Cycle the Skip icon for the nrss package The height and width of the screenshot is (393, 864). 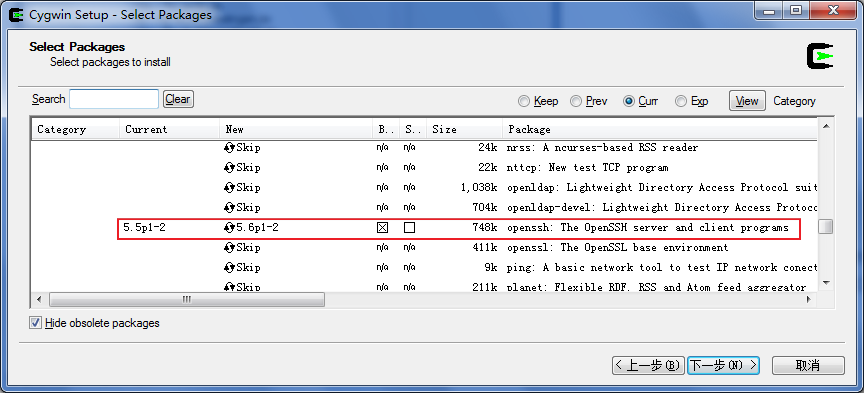pos(230,148)
